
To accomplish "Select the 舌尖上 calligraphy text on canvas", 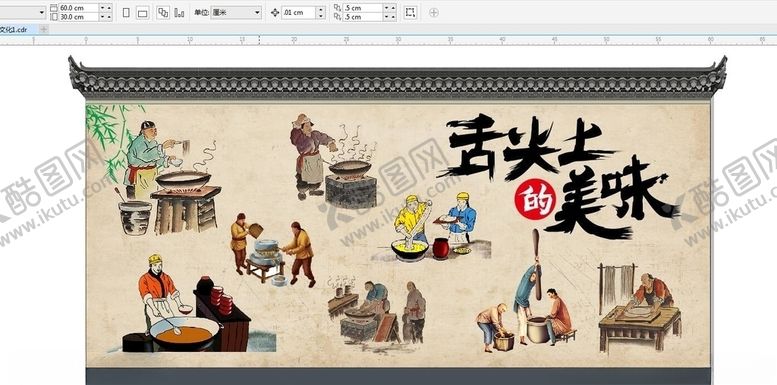I will pyautogui.click(x=527, y=147).
